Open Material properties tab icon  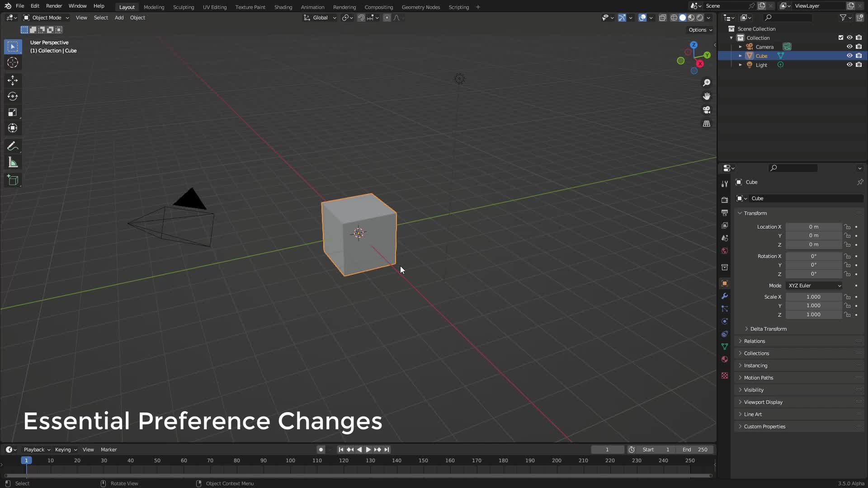coord(725,359)
